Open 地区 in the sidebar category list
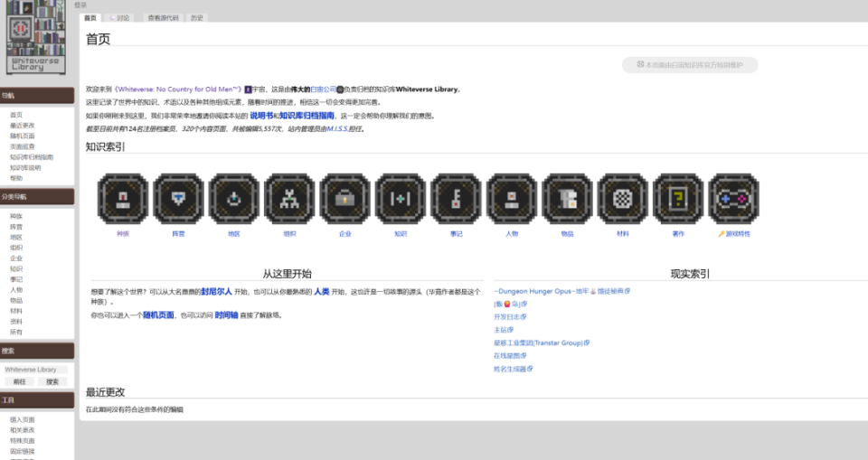This screenshot has height=460, width=868. pyautogui.click(x=16, y=238)
